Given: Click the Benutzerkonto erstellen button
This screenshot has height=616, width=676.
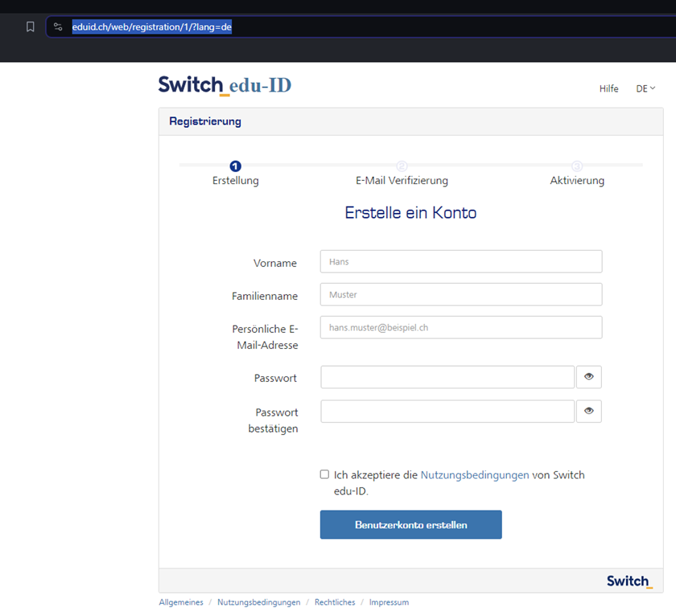Looking at the screenshot, I should pyautogui.click(x=411, y=524).
